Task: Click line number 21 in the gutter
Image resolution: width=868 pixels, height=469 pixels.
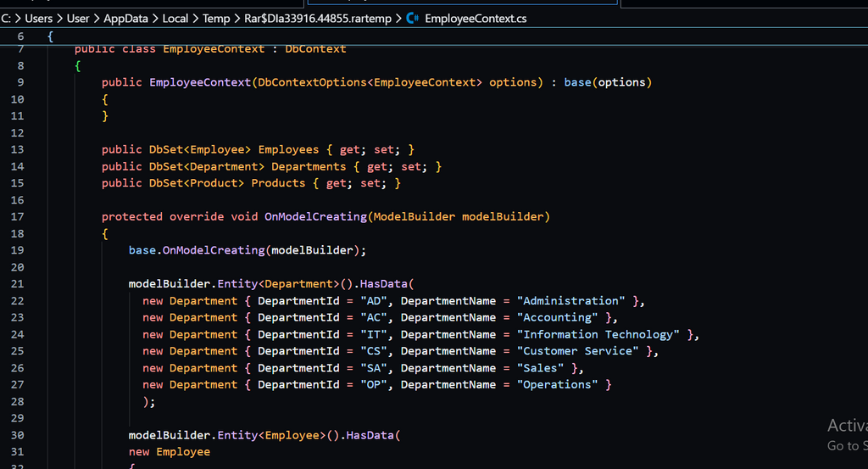Action: tap(19, 283)
